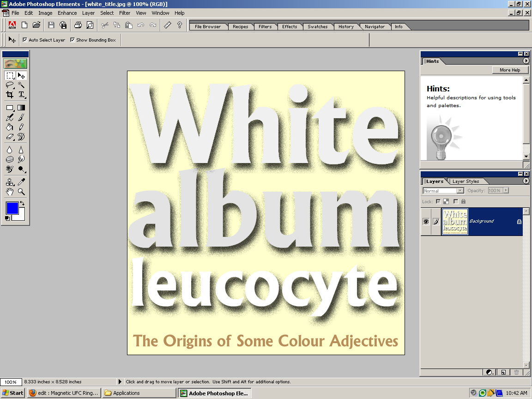Select the Move tool in the toolbox
This screenshot has height=399, width=532.
[21, 75]
